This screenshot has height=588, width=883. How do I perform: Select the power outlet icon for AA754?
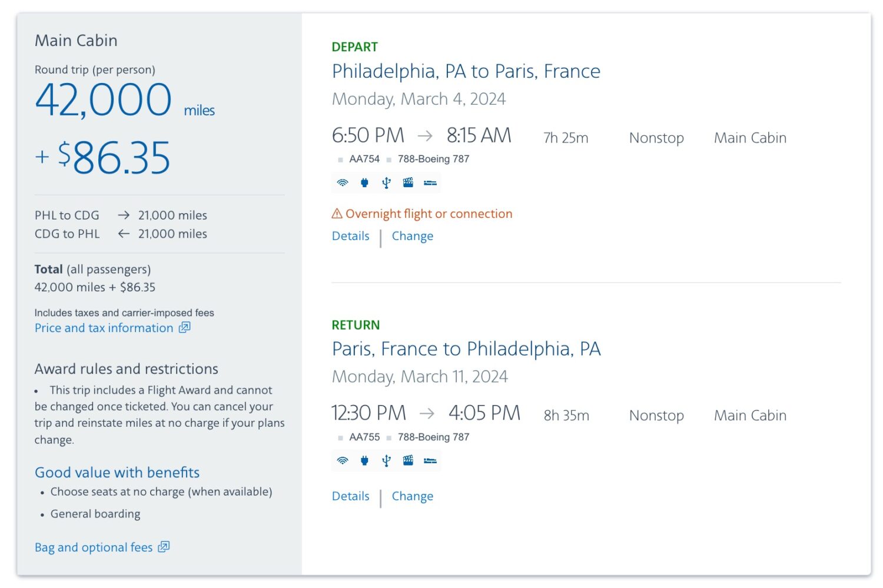pos(364,182)
